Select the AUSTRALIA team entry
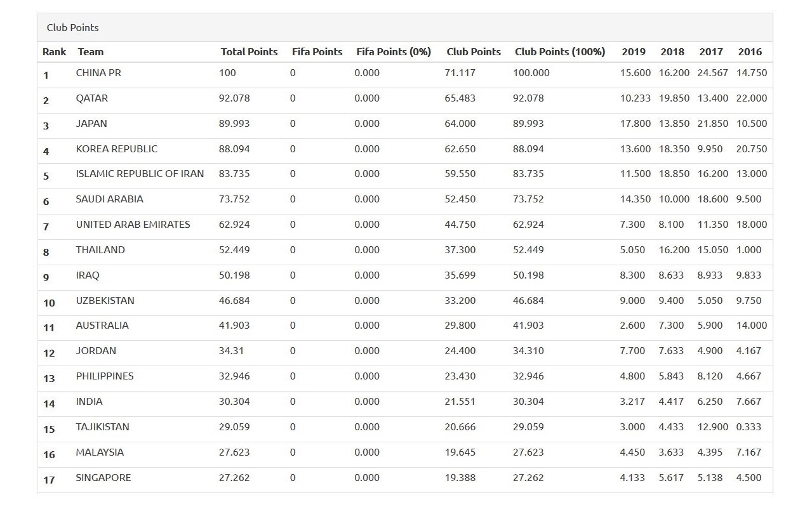 [102, 326]
